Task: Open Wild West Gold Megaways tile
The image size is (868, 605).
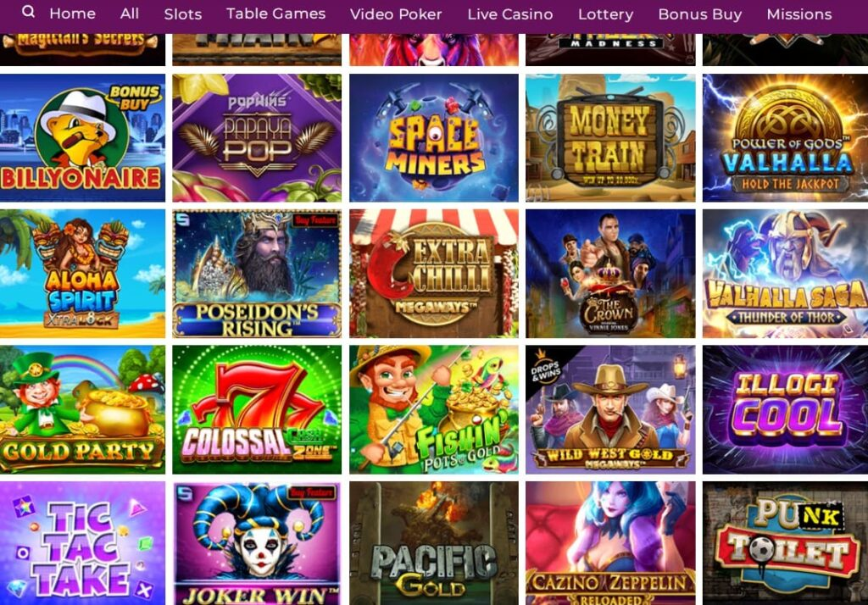Action: tap(610, 409)
